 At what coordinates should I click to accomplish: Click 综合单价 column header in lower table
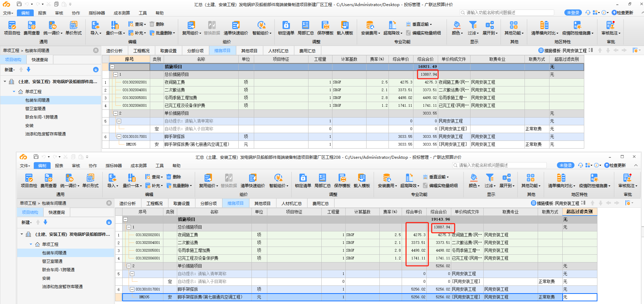point(414,212)
